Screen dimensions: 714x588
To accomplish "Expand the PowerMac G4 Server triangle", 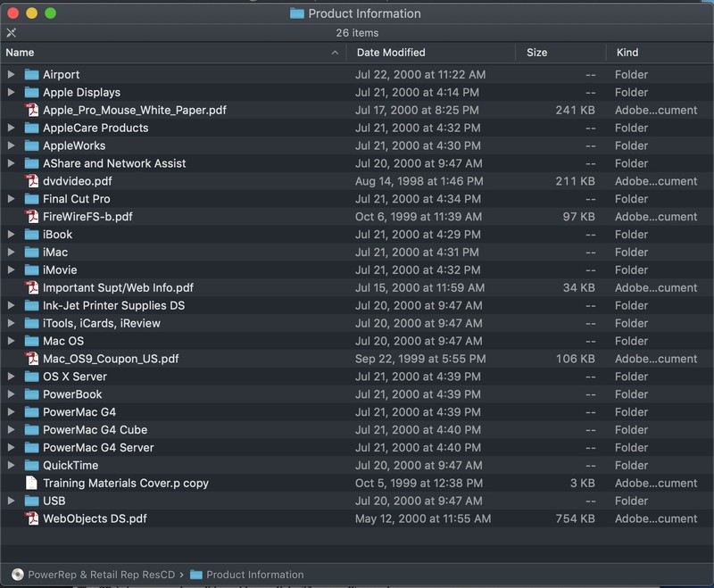I will tap(11, 446).
